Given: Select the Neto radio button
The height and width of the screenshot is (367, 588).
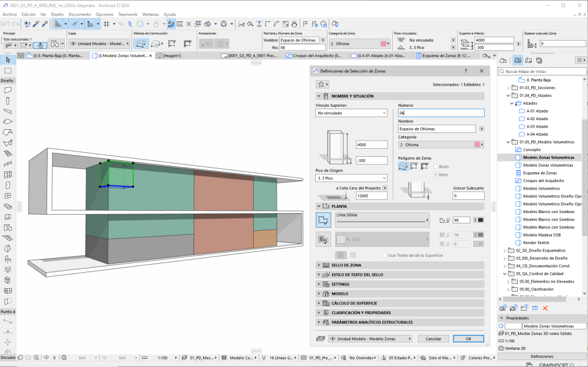Looking at the screenshot, I should 436,174.
